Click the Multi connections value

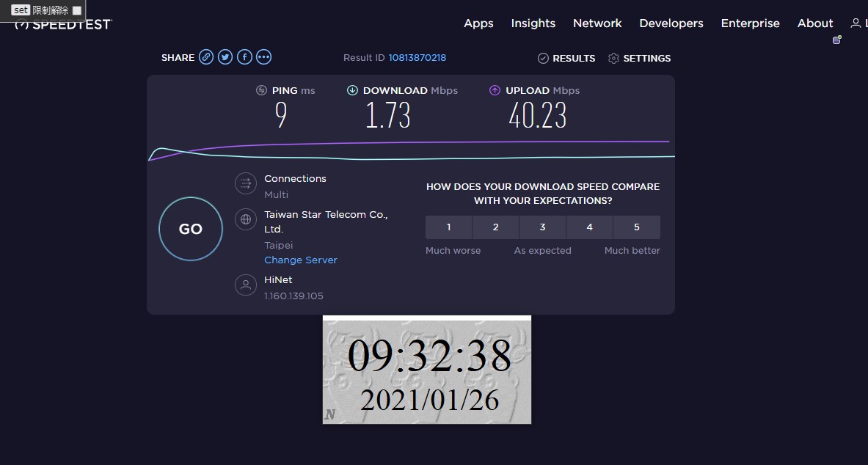(276, 194)
